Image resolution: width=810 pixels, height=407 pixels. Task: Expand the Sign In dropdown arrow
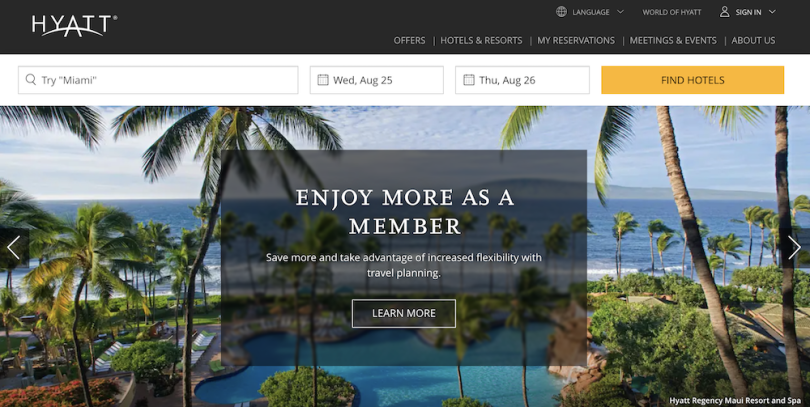(x=772, y=12)
